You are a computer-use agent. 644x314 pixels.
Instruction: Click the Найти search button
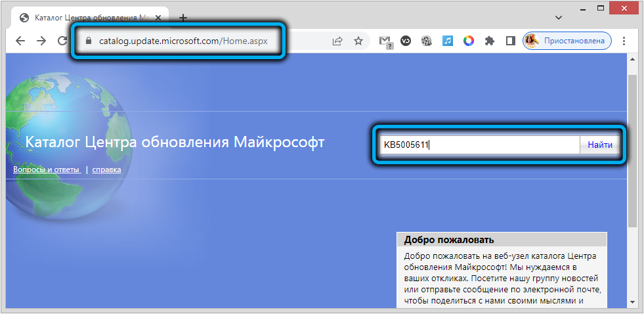pyautogui.click(x=600, y=145)
